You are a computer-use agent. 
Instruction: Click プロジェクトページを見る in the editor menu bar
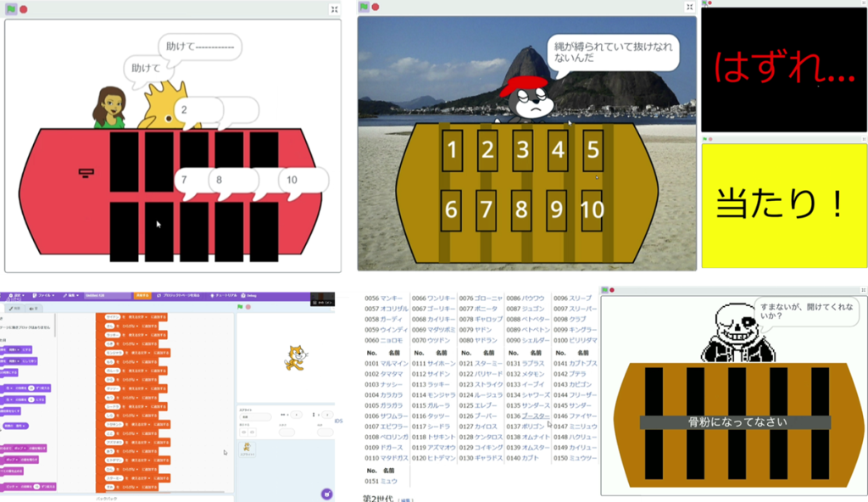click(x=179, y=296)
